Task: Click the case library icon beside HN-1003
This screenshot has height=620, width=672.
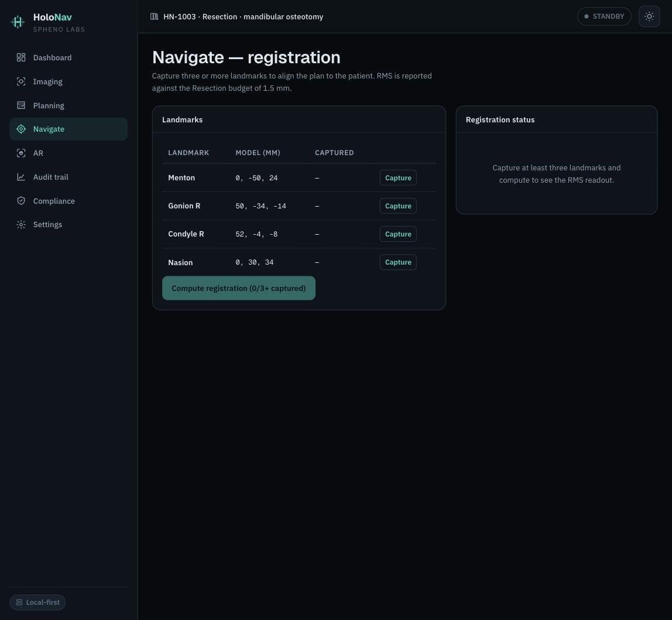Action: click(x=155, y=17)
